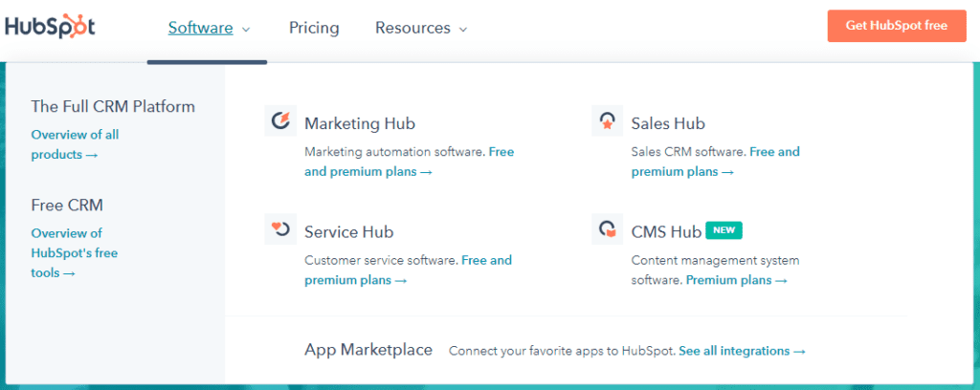Select the Marketing Hub heading

point(360,123)
